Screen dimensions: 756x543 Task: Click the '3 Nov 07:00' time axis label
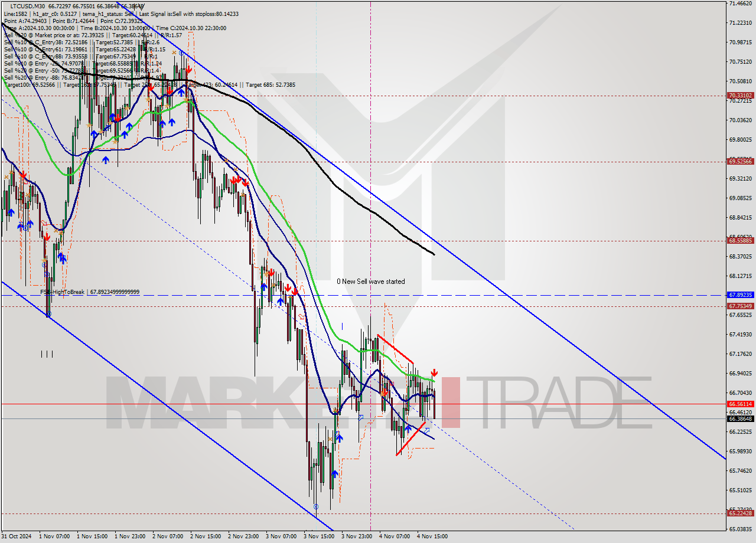[281, 537]
